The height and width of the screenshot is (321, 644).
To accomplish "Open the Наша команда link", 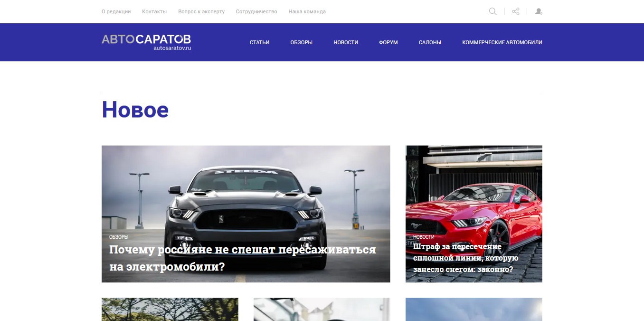I will pyautogui.click(x=307, y=11).
